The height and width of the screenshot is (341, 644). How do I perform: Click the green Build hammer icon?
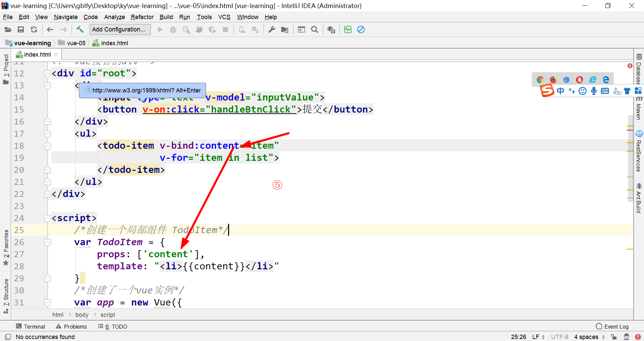(80, 29)
